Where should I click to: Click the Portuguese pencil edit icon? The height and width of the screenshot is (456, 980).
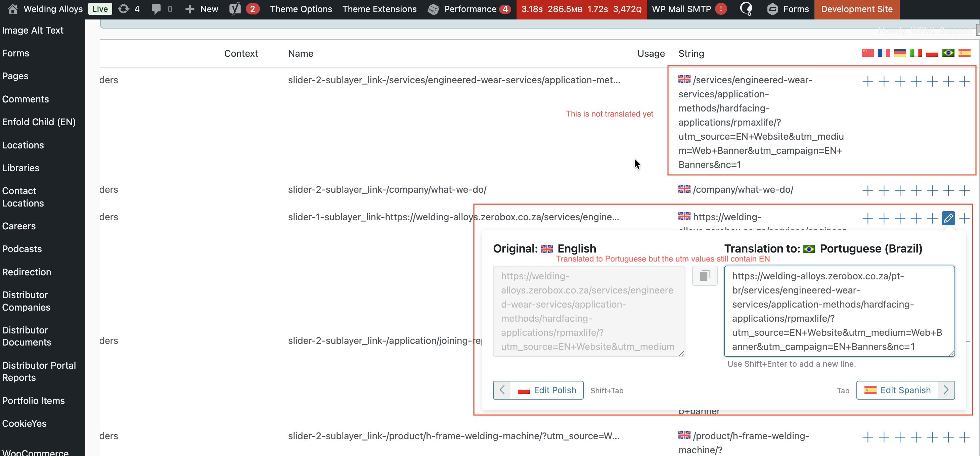[x=948, y=218]
